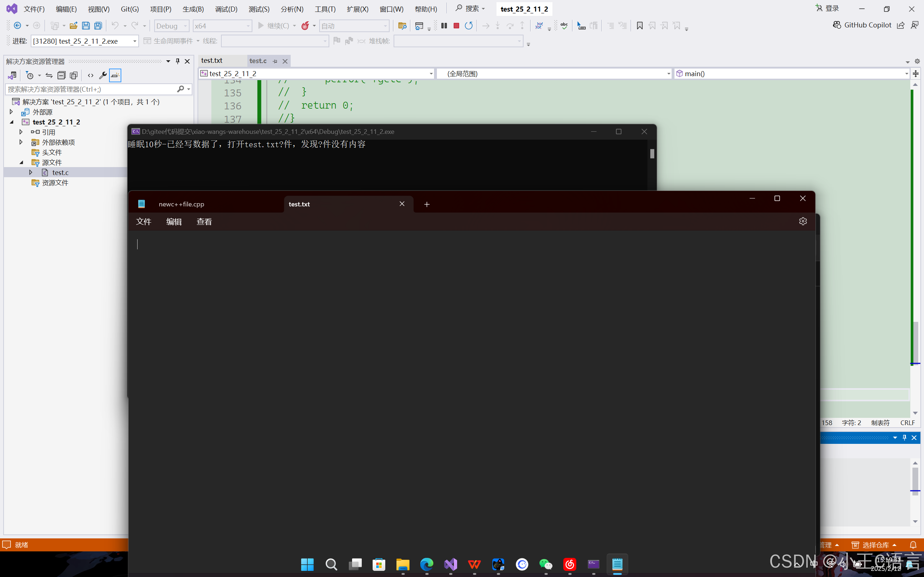
Task: Collapse the 源文件 folder node
Action: click(x=21, y=163)
